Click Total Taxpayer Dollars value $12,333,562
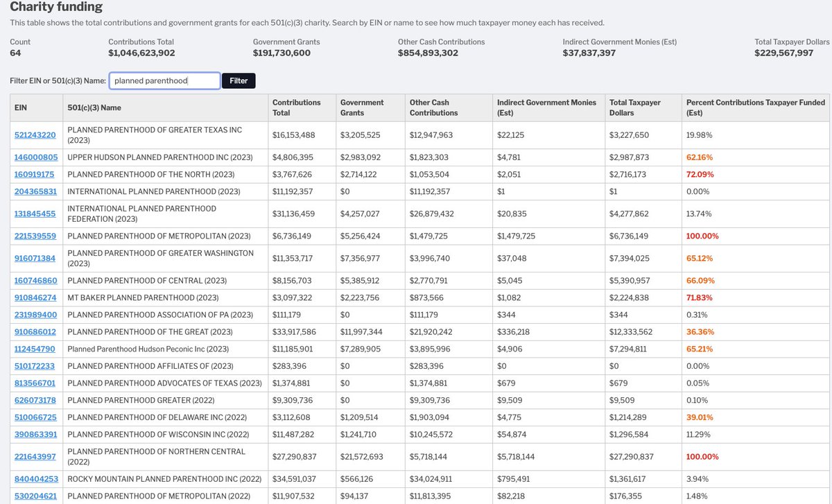Viewport: 832px width, 504px height. click(x=630, y=332)
